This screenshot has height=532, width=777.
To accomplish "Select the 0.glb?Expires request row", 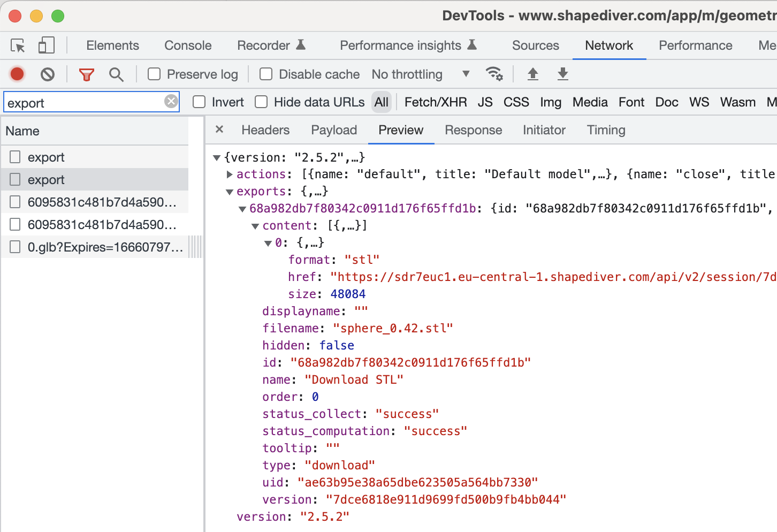I will click(x=105, y=247).
